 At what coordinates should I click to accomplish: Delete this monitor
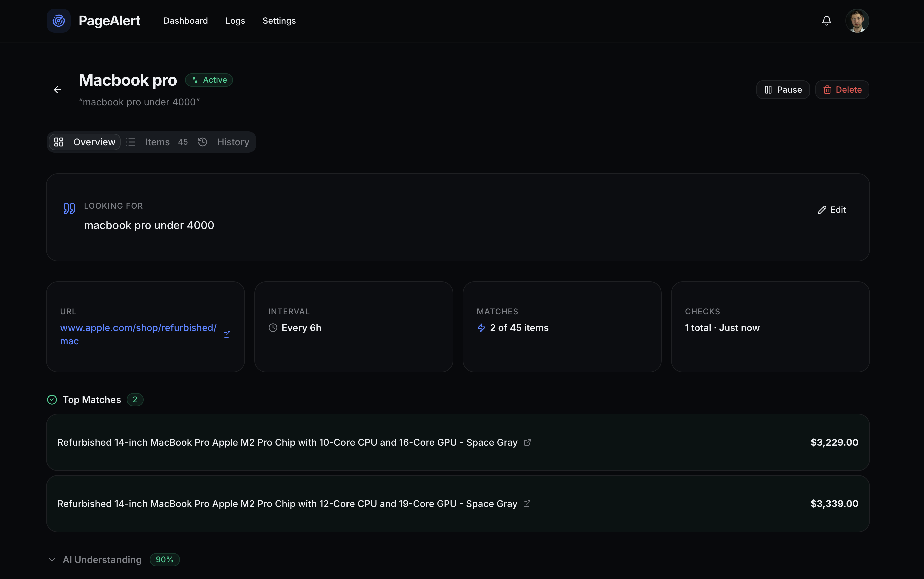tap(842, 90)
